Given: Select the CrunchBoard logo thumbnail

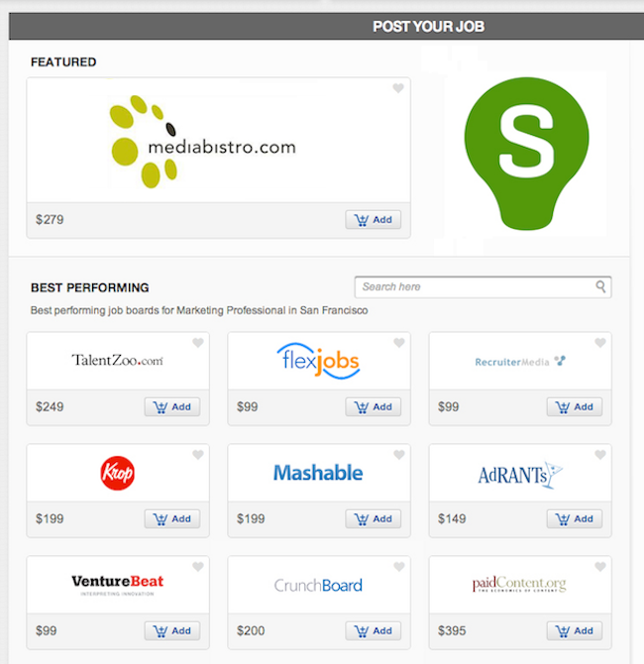Looking at the screenshot, I should pyautogui.click(x=318, y=586).
